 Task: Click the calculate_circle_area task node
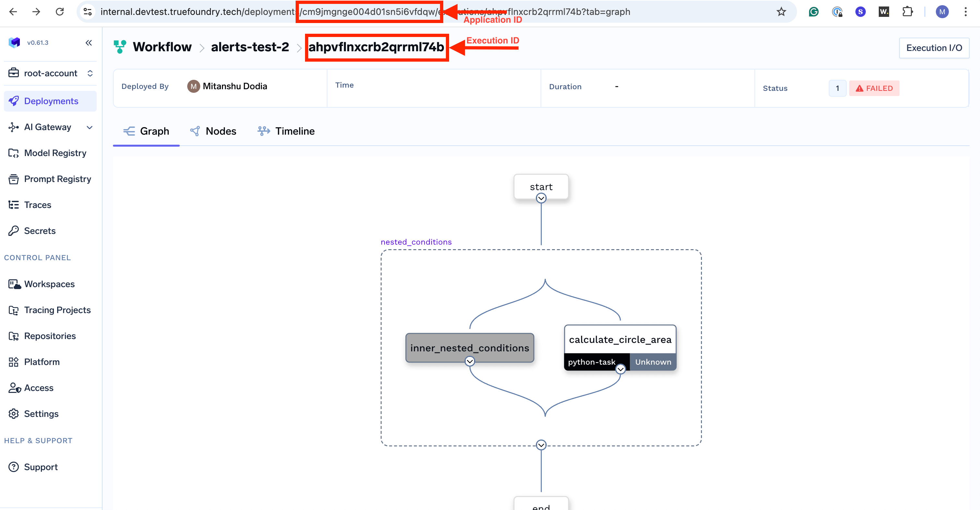pyautogui.click(x=620, y=339)
